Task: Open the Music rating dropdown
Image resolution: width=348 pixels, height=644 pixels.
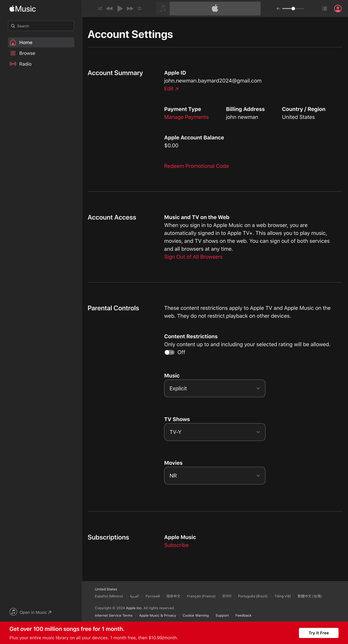Action: click(214, 388)
